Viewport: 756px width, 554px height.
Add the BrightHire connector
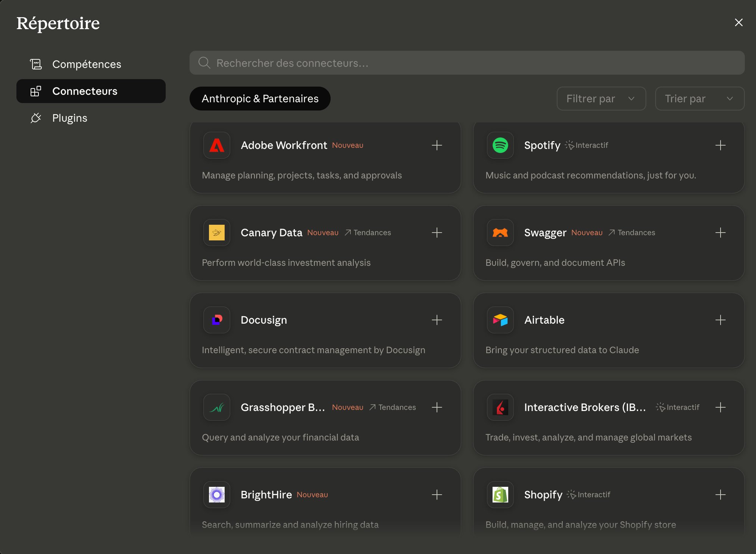(437, 495)
